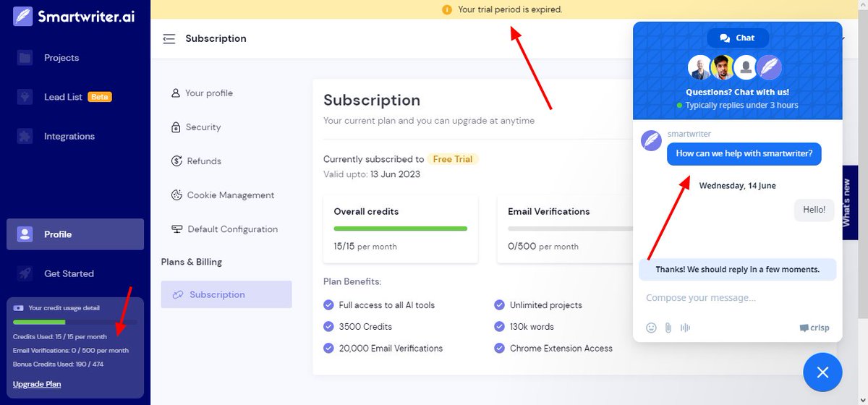Focus the Compose your message field
This screenshot has width=868, height=405.
[x=738, y=297]
